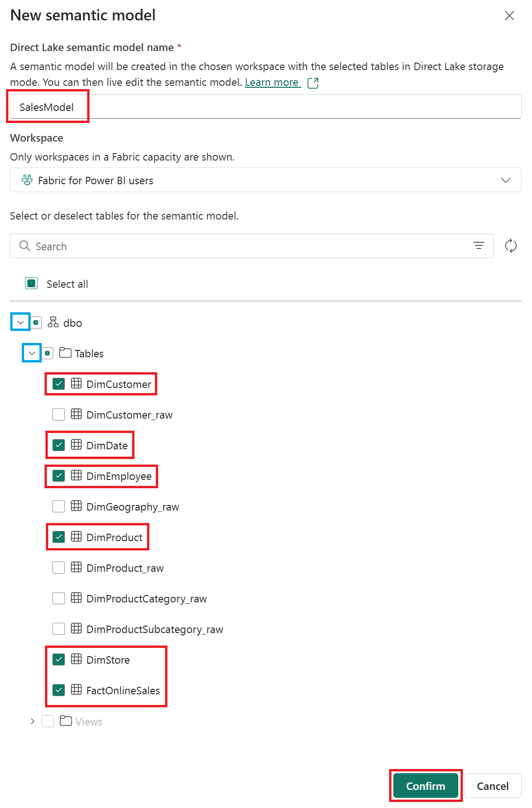Toggle the Select all checkbox

click(x=32, y=284)
